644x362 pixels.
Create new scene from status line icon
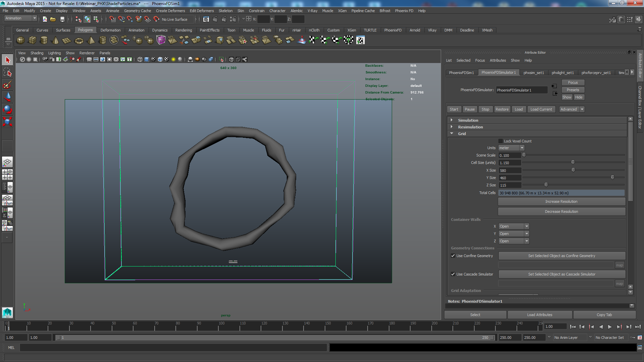pyautogui.click(x=45, y=19)
